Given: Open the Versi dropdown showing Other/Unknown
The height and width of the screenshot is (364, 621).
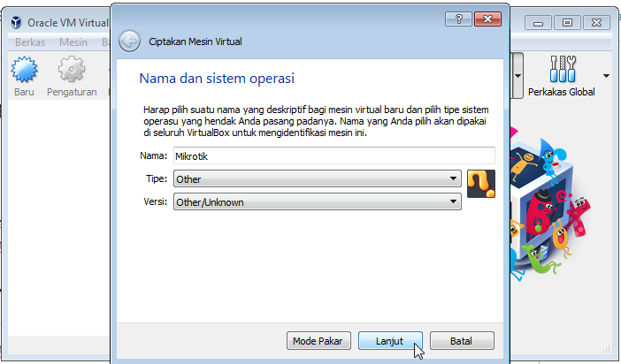Looking at the screenshot, I should [318, 201].
